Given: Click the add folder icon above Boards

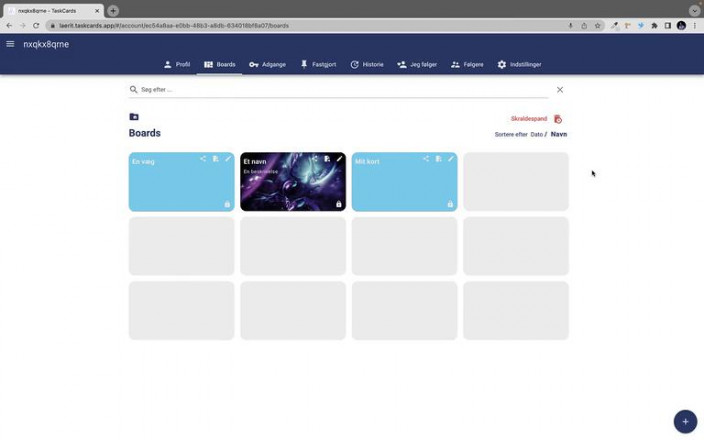Looking at the screenshot, I should coord(134,117).
